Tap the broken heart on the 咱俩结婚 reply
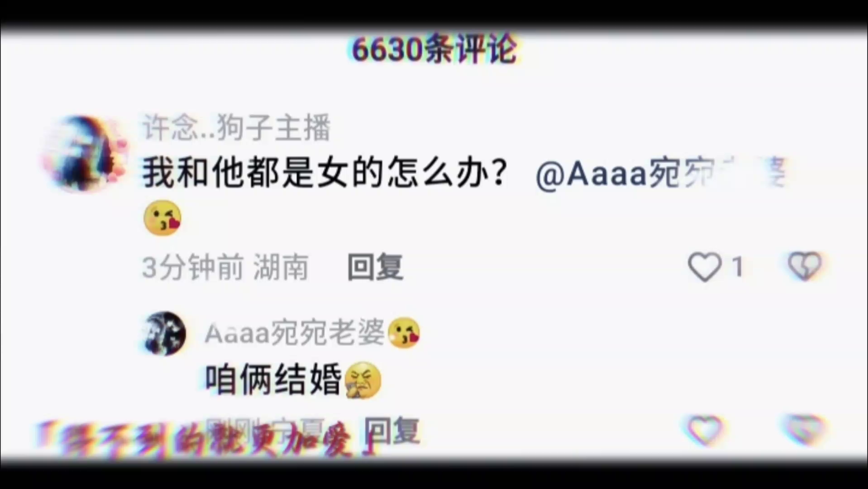The image size is (868, 489). pos(806,429)
